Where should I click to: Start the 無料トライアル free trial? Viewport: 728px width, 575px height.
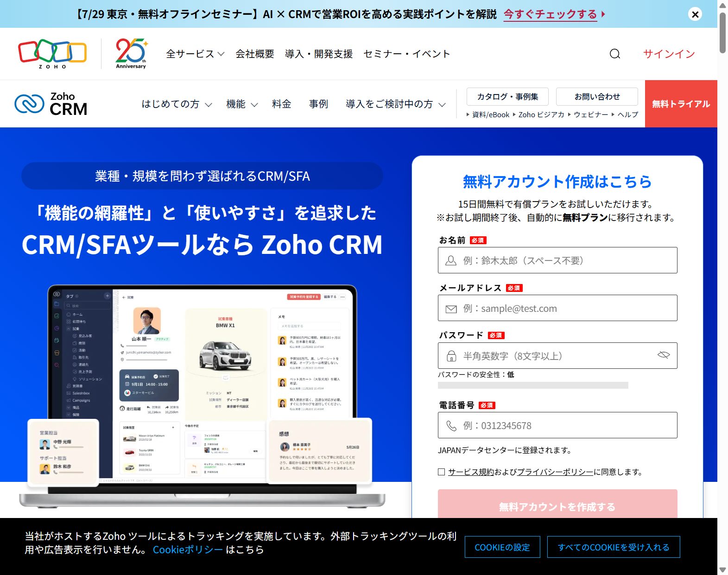pos(681,104)
